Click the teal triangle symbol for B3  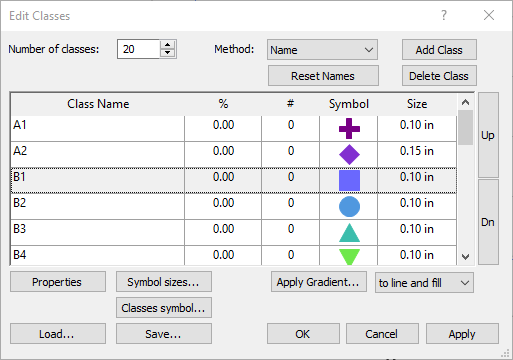point(349,233)
